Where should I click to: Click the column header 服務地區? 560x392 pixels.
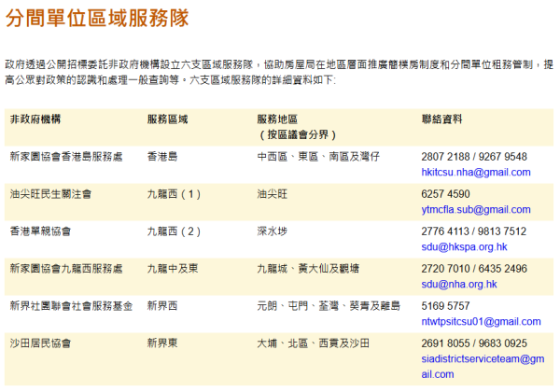277,119
